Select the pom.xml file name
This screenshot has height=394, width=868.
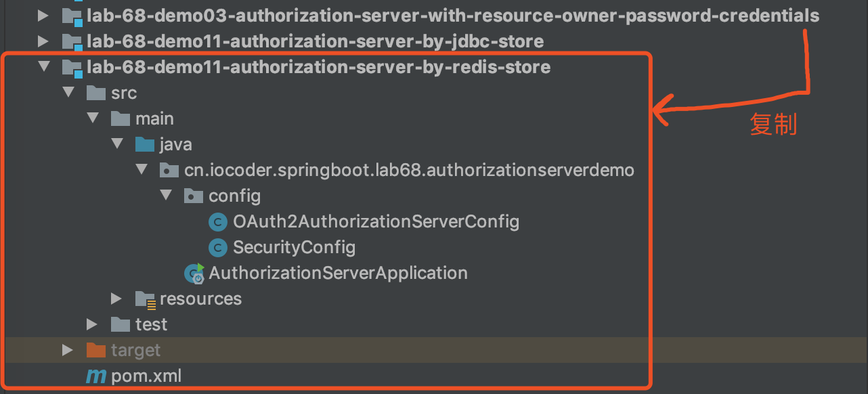(x=146, y=376)
